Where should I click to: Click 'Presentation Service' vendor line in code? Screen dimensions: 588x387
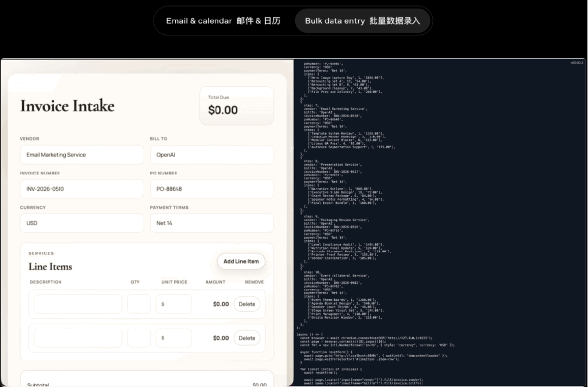click(x=333, y=165)
